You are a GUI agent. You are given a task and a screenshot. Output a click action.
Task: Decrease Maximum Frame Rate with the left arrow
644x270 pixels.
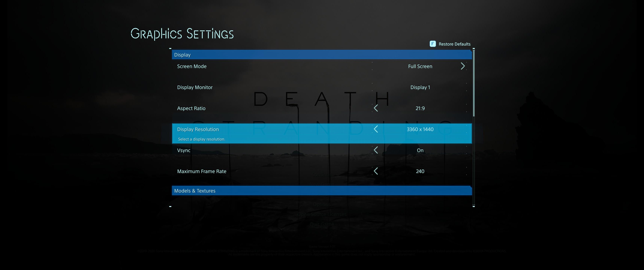(x=376, y=171)
